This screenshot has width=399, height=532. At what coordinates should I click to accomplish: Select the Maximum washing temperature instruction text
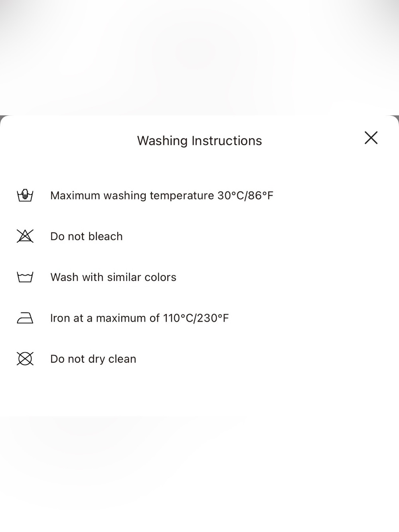click(162, 196)
